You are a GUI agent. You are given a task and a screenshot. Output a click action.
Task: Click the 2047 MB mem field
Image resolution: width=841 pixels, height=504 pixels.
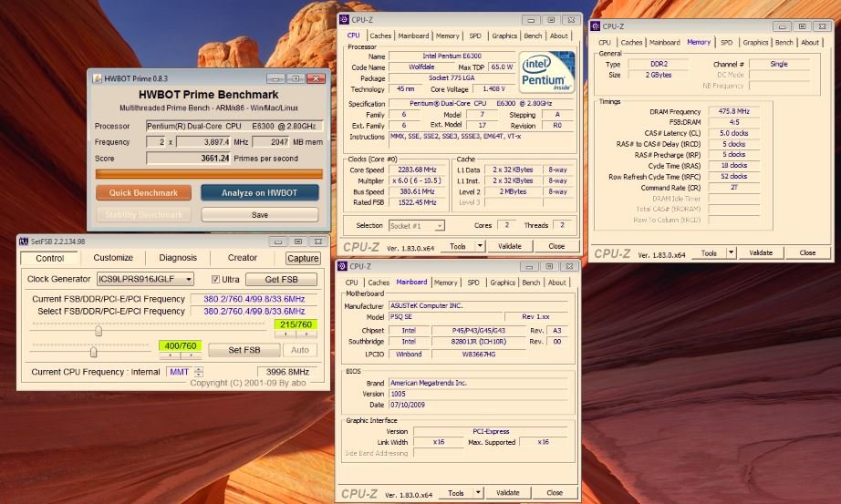pyautogui.click(x=272, y=142)
